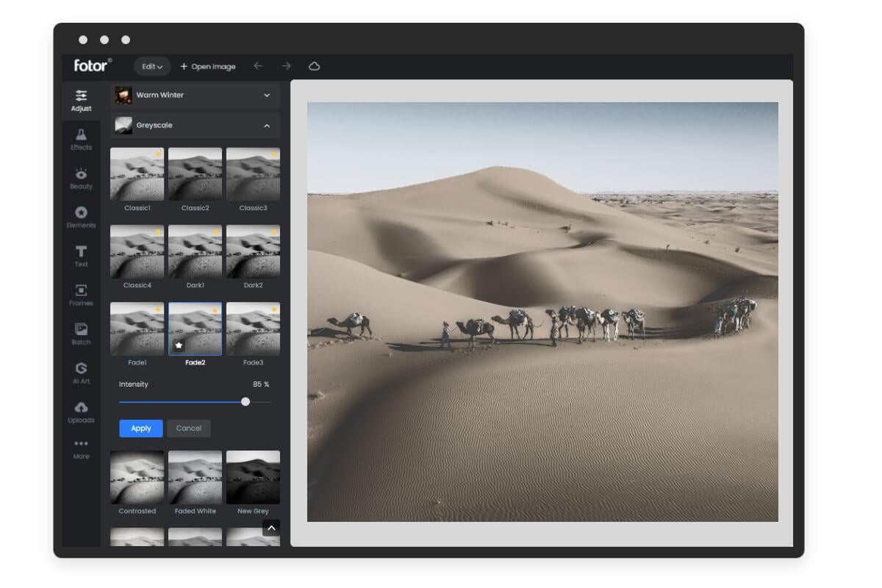
Task: Open the Uploads panel
Action: (x=81, y=414)
